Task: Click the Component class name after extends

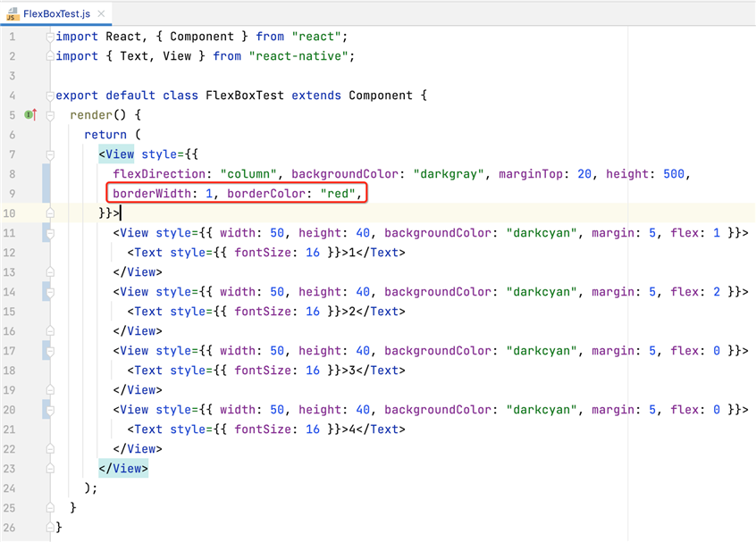Action: click(x=381, y=96)
